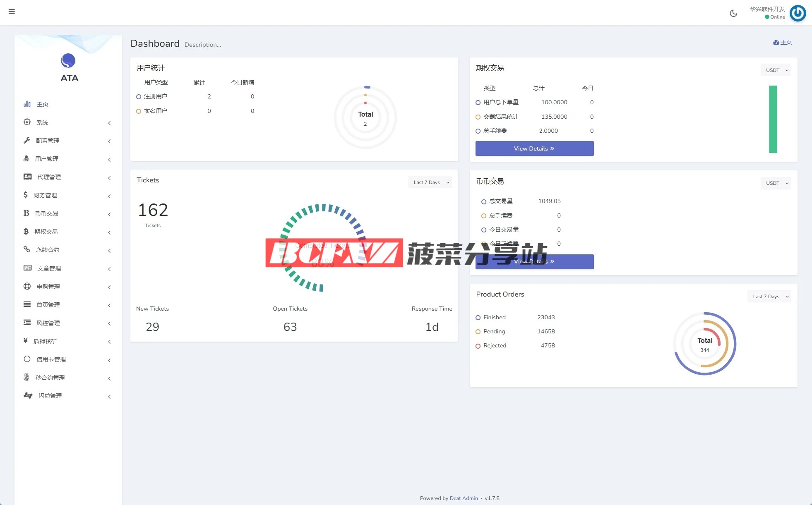Screen dimensions: 812x505
Task: Click the green bar in 期权交易 chart
Action: point(773,119)
